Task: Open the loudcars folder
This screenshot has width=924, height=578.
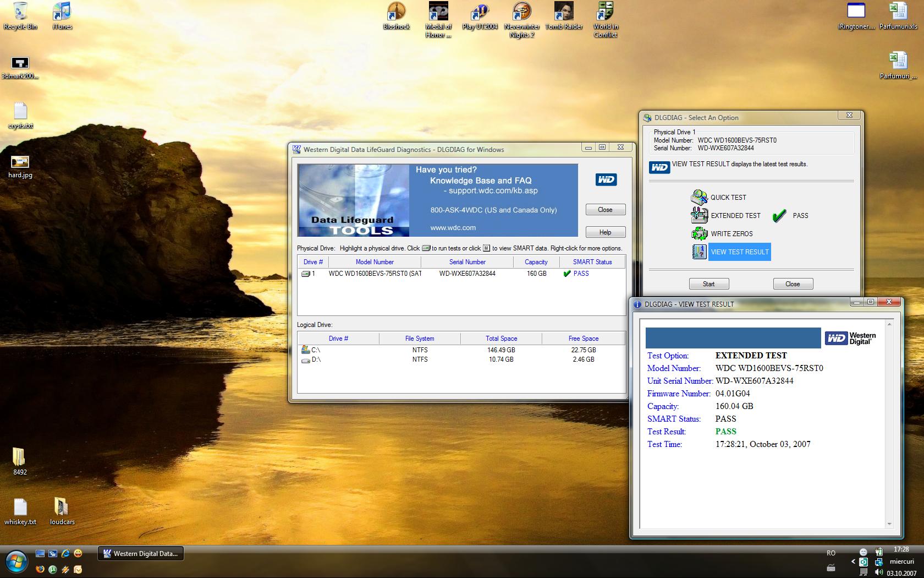Action: coord(62,511)
